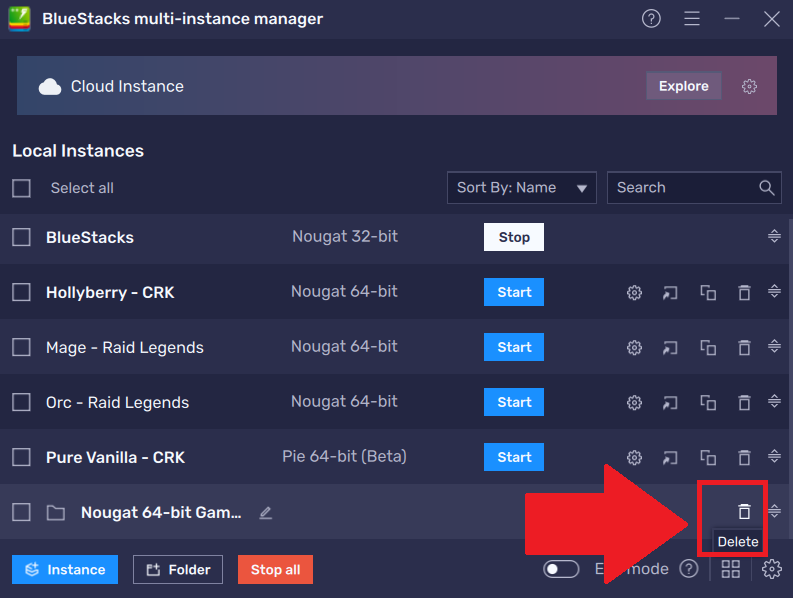The image size is (793, 598).
Task: Click the Stop all button
Action: [x=275, y=570]
